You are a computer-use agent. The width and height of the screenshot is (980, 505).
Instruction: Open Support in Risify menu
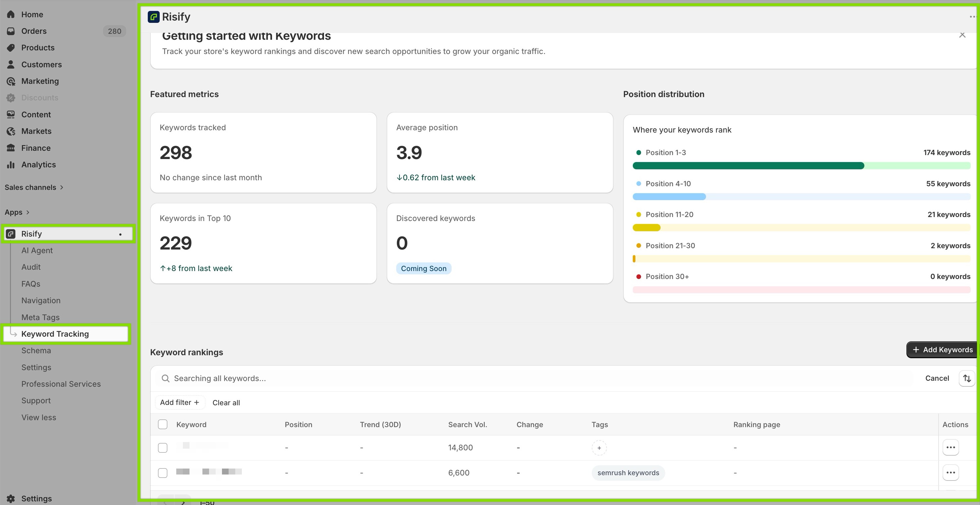(x=36, y=401)
